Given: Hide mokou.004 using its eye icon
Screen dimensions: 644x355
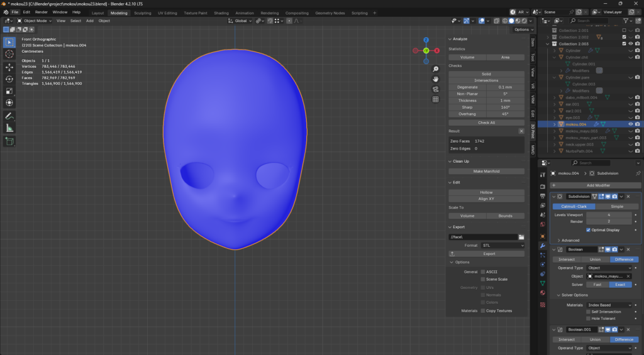Looking at the screenshot, I should click(x=630, y=124).
